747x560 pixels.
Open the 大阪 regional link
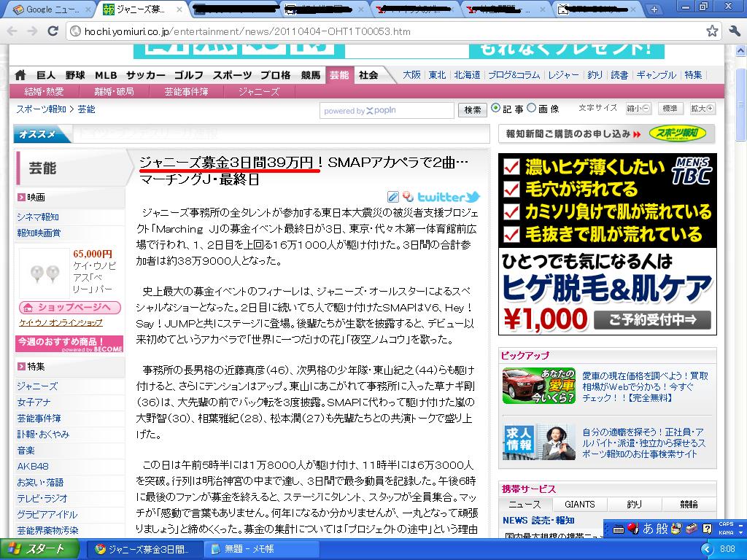point(411,75)
